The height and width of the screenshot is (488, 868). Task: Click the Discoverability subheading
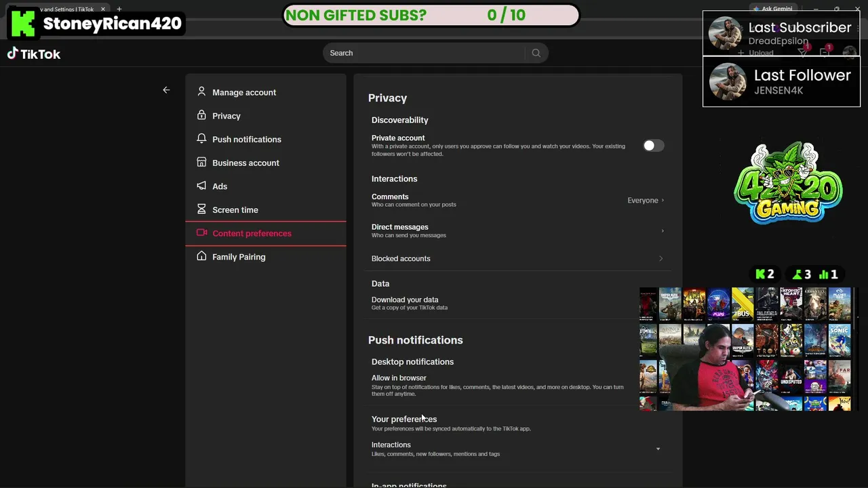coord(399,120)
